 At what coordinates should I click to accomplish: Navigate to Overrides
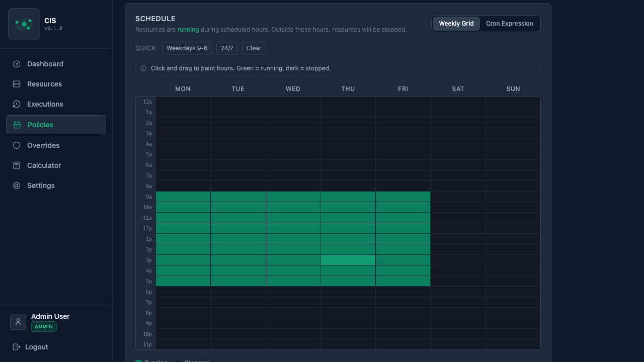click(56, 145)
